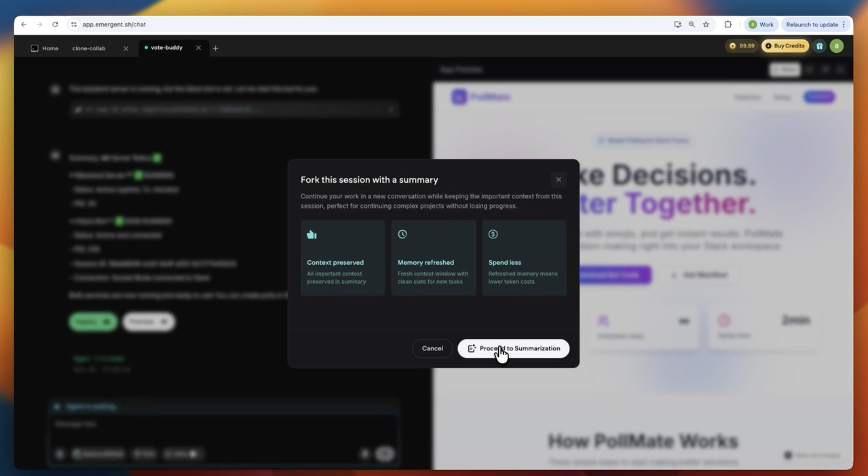This screenshot has height=476, width=868.
Task: Click Buy Credits button
Action: [785, 45]
